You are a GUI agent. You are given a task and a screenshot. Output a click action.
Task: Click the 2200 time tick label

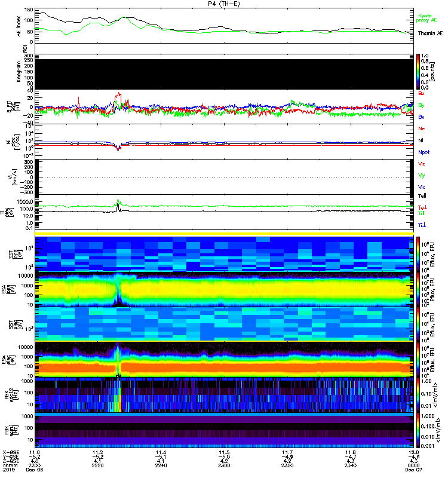[35, 465]
